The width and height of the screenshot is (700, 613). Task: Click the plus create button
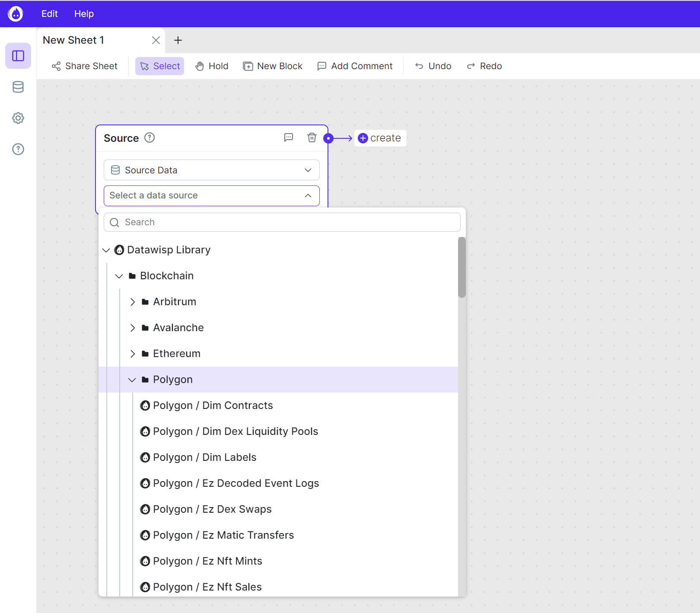(x=380, y=138)
